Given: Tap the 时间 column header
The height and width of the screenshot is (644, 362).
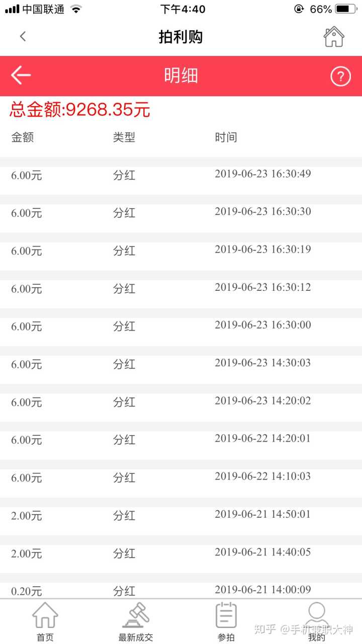Looking at the screenshot, I should [226, 137].
